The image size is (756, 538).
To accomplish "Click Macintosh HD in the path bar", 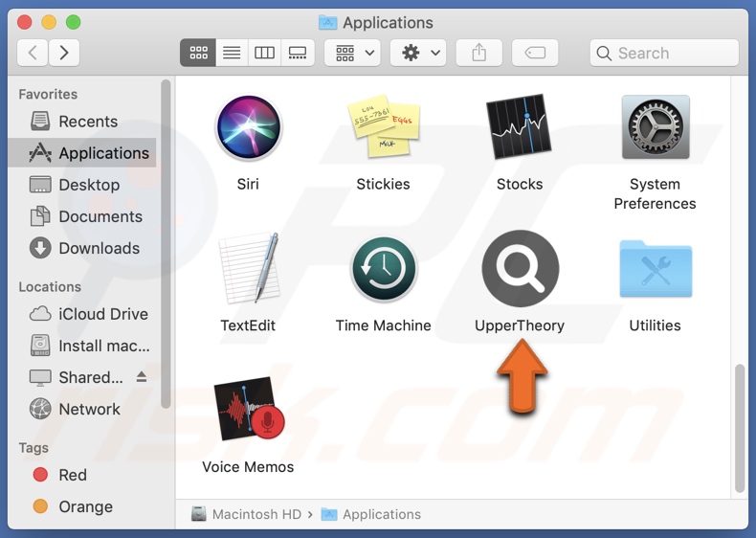I will click(x=246, y=514).
